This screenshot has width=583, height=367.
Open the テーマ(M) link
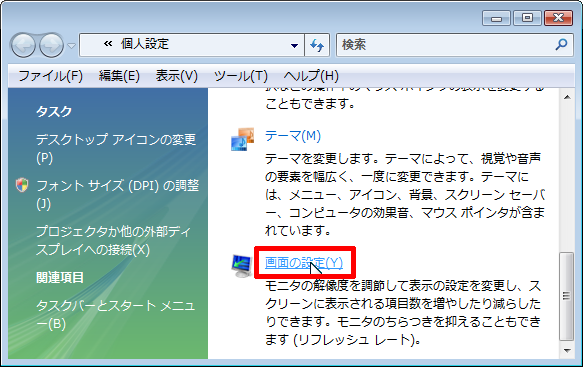tap(293, 136)
